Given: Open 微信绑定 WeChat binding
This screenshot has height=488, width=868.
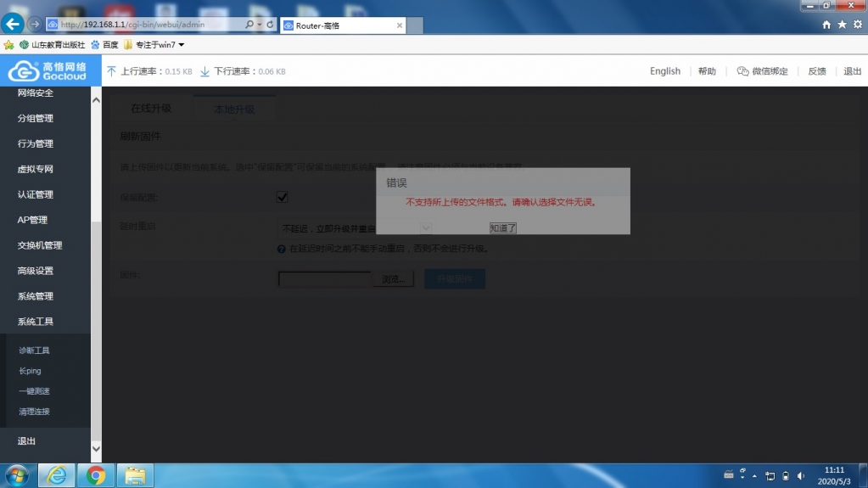Looking at the screenshot, I should [x=762, y=71].
